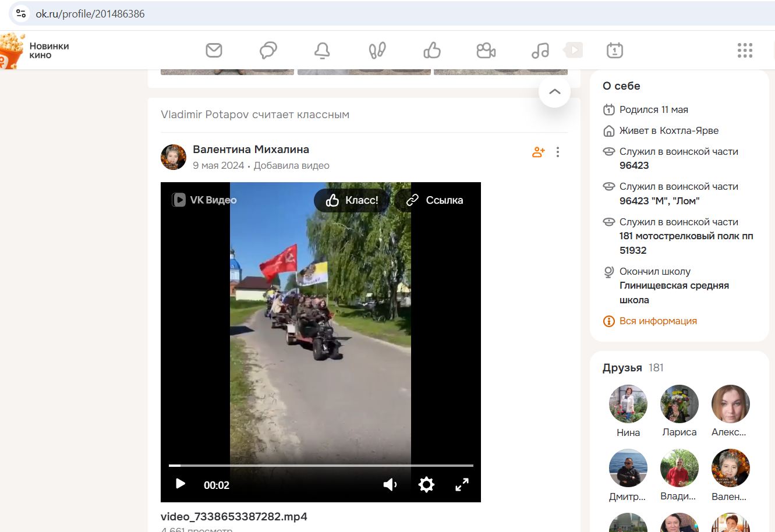Click the video progress bar
Screen dimensions: 775x532
[x=321, y=466]
